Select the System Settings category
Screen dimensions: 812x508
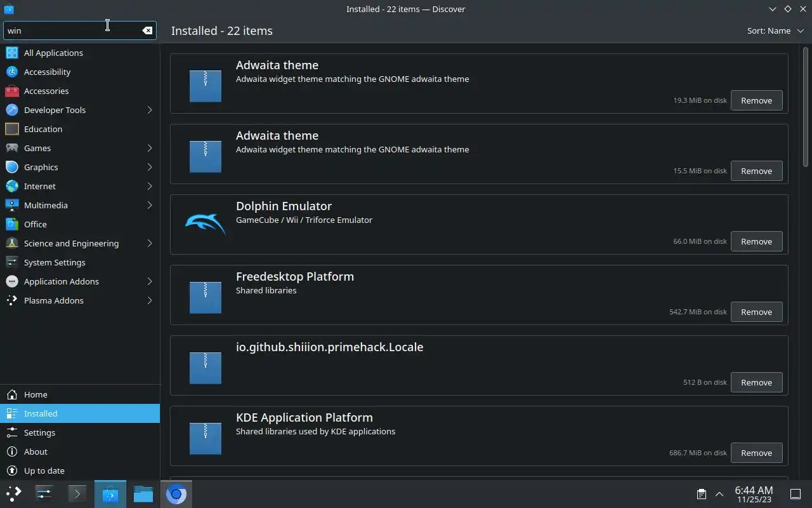coord(80,262)
